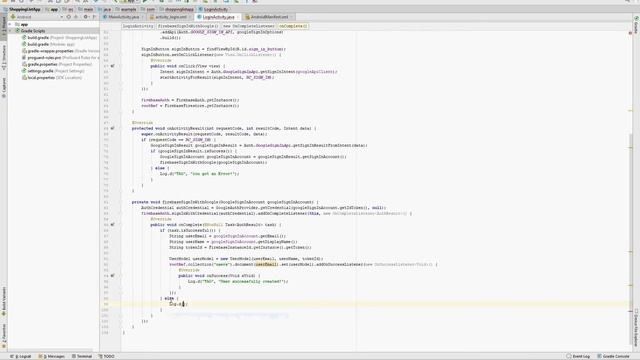The height and width of the screenshot is (360, 640).
Task: Open the Gradle Console
Action: [x=613, y=356]
